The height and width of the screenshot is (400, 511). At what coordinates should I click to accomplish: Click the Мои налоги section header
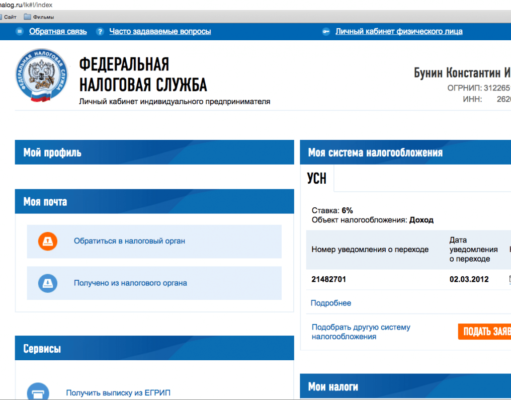[405, 386]
